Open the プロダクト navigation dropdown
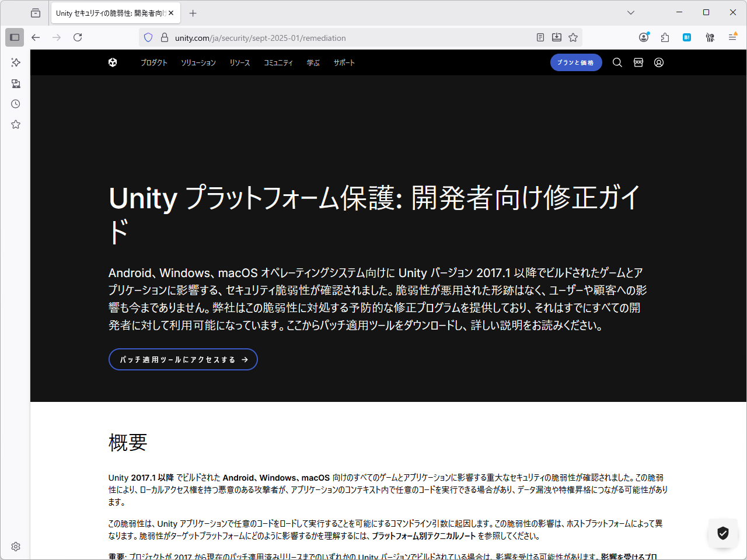Screen dimensions: 747x560 [153, 62]
